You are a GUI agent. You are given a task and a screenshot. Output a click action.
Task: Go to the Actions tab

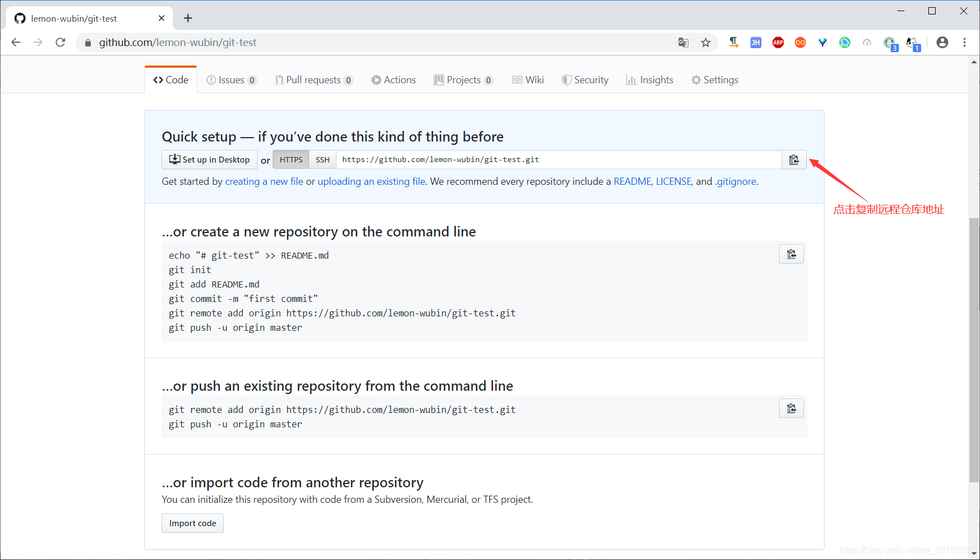pos(394,80)
